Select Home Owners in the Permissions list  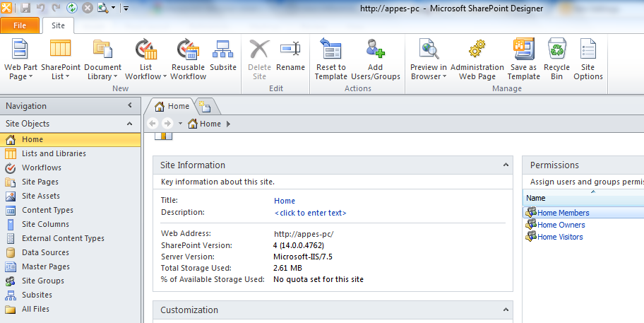tap(561, 225)
